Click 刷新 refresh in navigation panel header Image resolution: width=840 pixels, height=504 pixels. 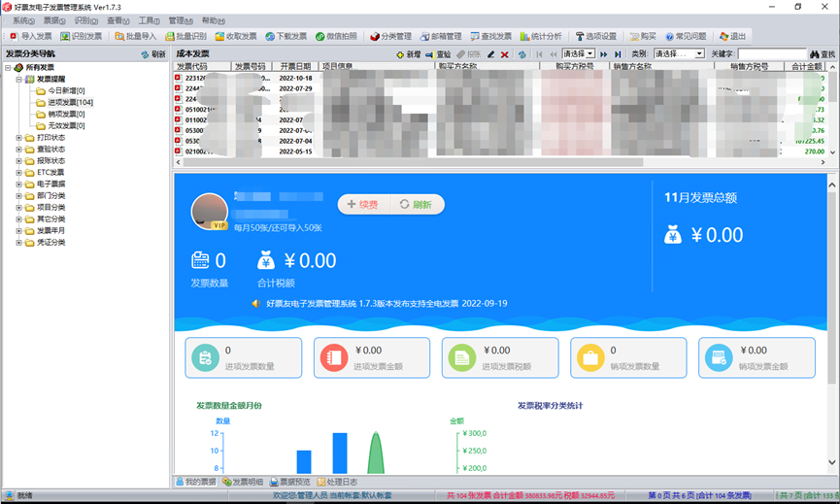pyautogui.click(x=153, y=54)
